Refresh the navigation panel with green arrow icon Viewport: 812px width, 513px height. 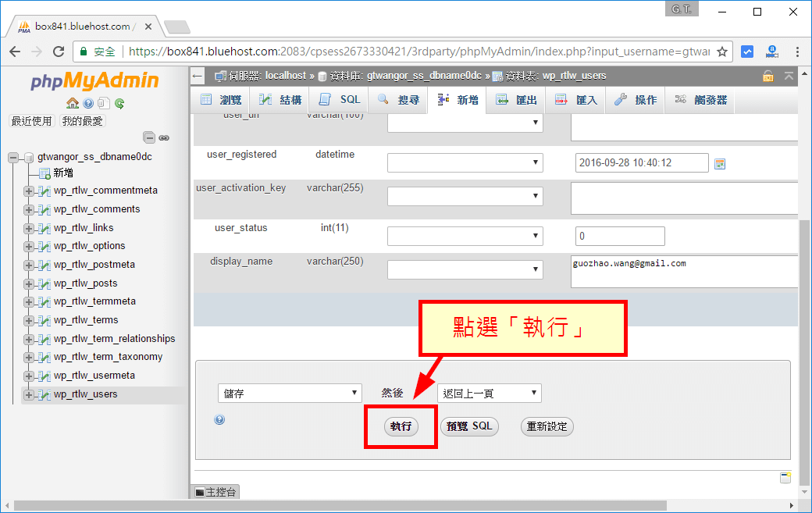119,103
